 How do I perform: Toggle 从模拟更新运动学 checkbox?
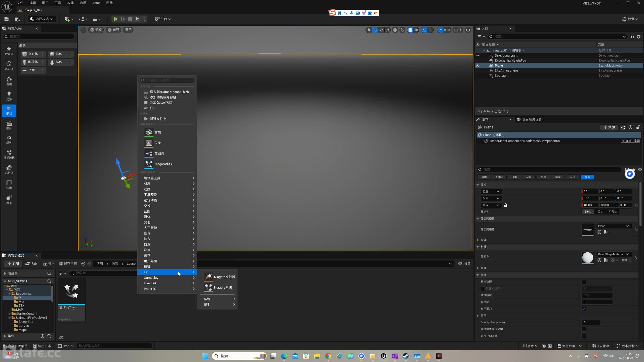click(584, 329)
